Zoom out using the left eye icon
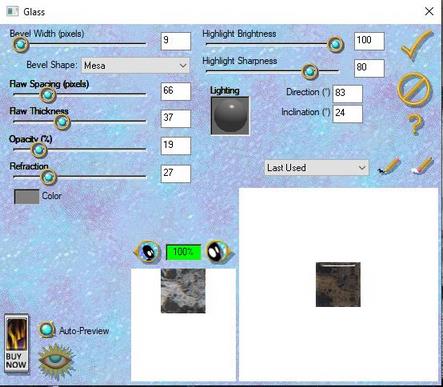Viewport: 443px width, 387px height. pos(146,252)
